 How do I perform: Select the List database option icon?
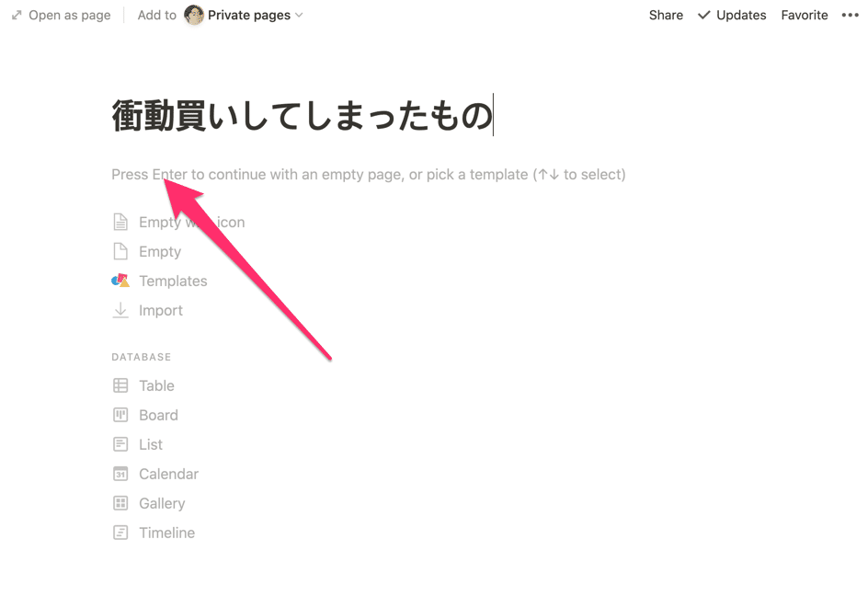[120, 444]
